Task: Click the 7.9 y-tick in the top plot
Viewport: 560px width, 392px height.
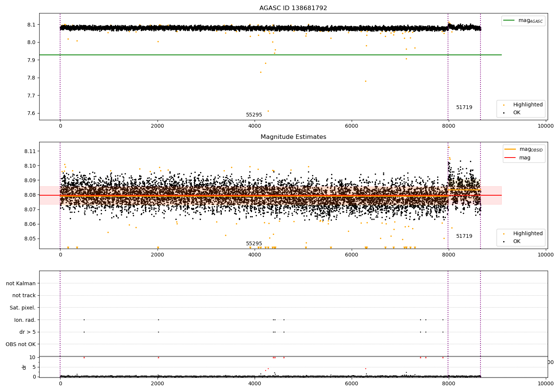Action: click(31, 60)
